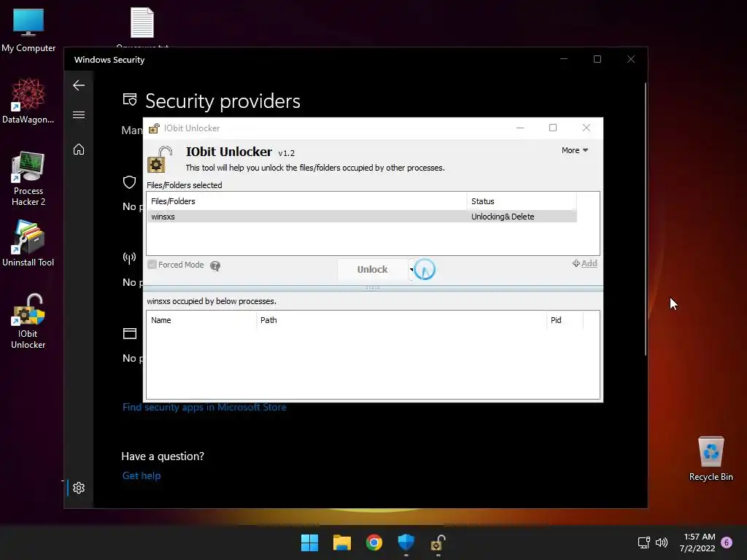
Task: Select the winsxs row in the file list
Action: [362, 217]
